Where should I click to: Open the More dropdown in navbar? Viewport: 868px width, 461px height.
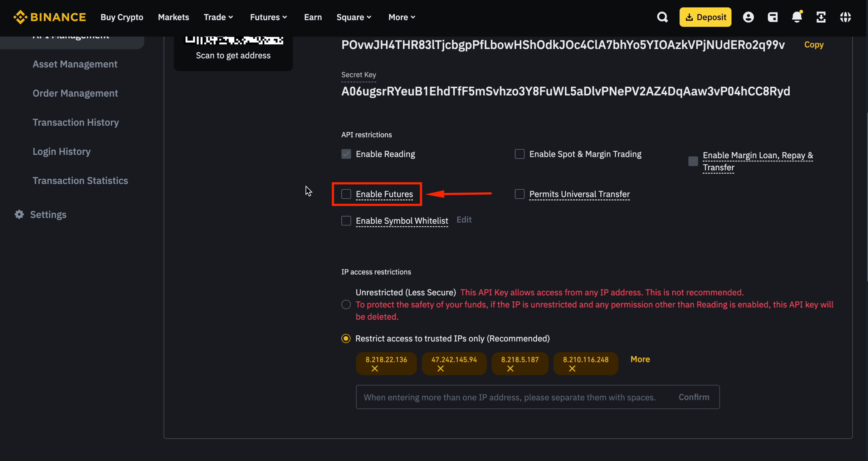coord(402,17)
